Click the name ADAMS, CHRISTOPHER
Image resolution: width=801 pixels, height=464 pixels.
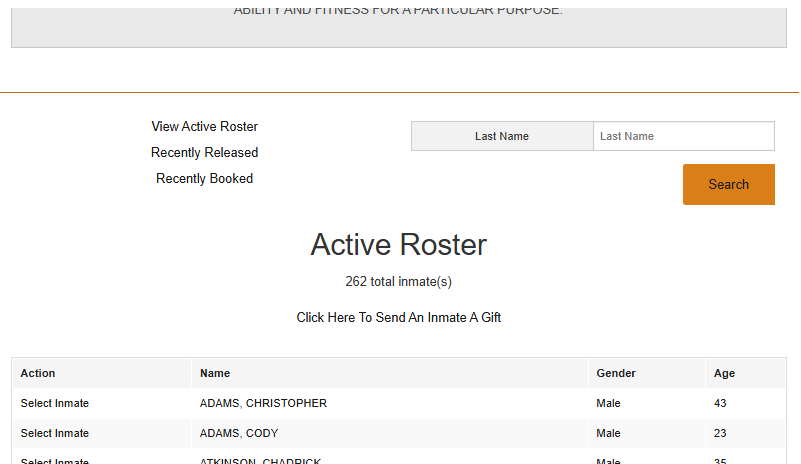coord(263,403)
